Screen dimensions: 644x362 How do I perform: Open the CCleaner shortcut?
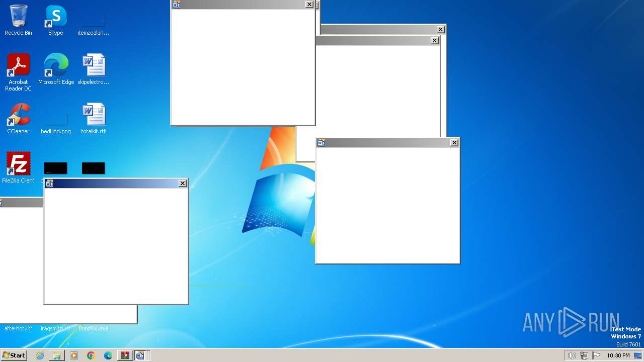pos(18,119)
